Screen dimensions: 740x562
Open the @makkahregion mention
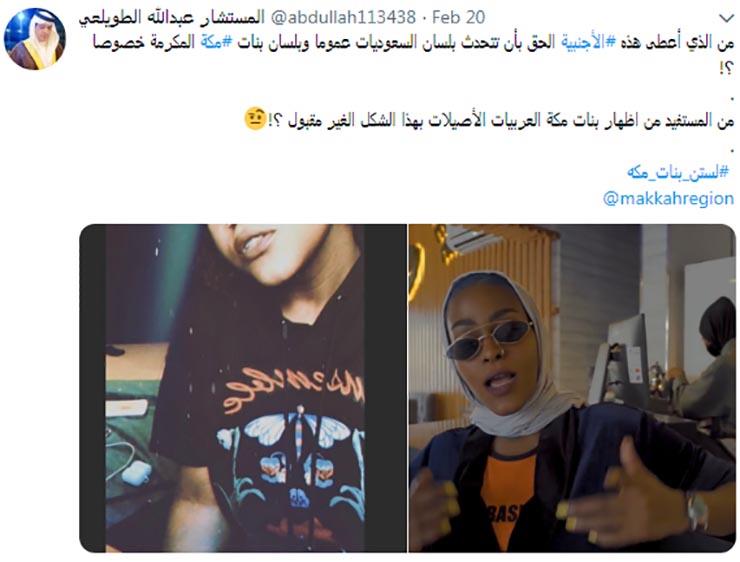coord(668,199)
